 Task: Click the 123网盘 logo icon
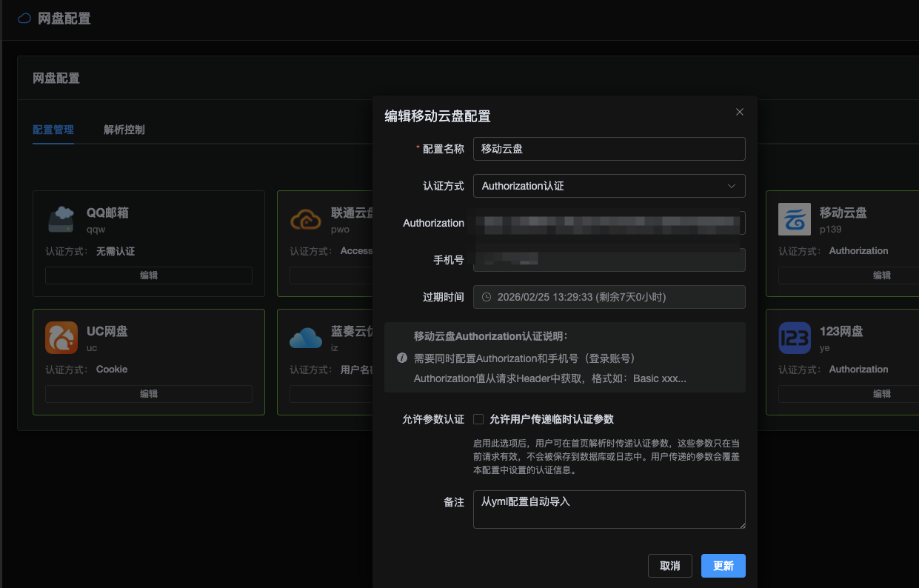795,338
